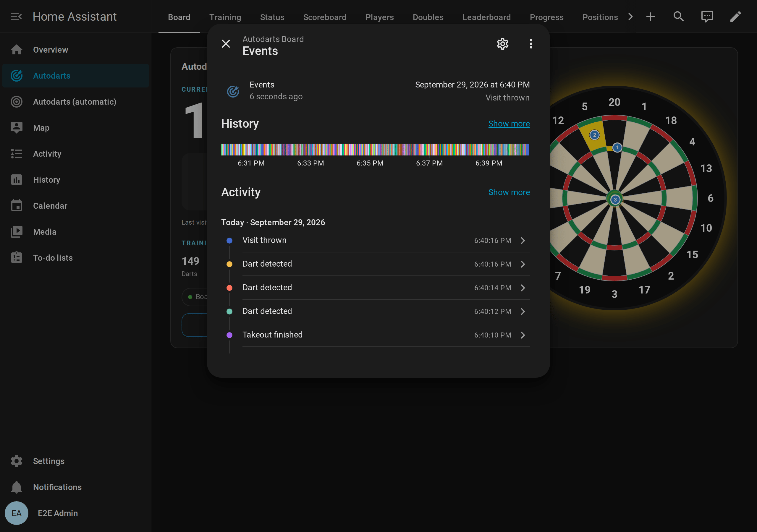The width and height of the screenshot is (757, 532).
Task: Switch to the Leaderboard tab
Action: pyautogui.click(x=486, y=17)
